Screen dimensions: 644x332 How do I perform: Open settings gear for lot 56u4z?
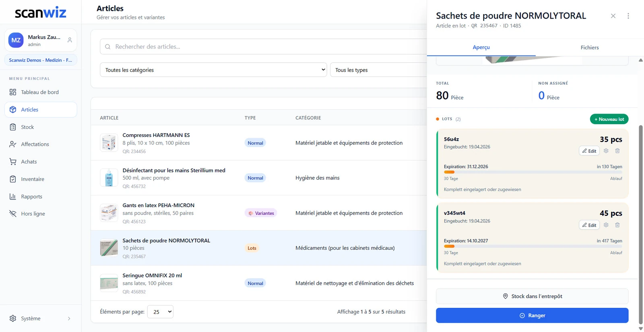(x=606, y=151)
